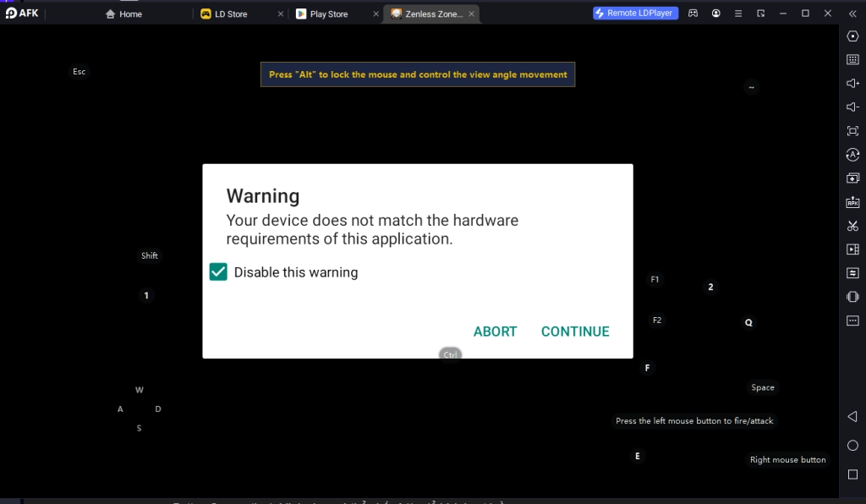Open the more options ellipsis icon
Viewport: 866px width, 504px height.
(x=852, y=320)
